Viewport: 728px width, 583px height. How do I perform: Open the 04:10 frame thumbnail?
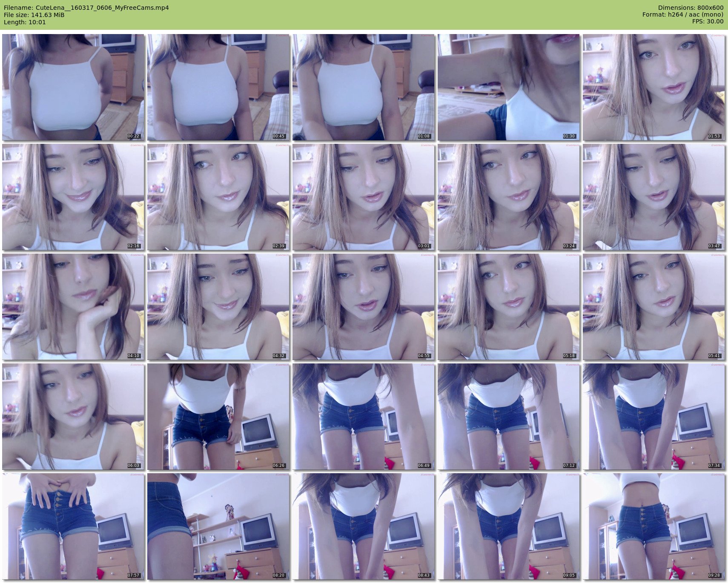(73, 307)
